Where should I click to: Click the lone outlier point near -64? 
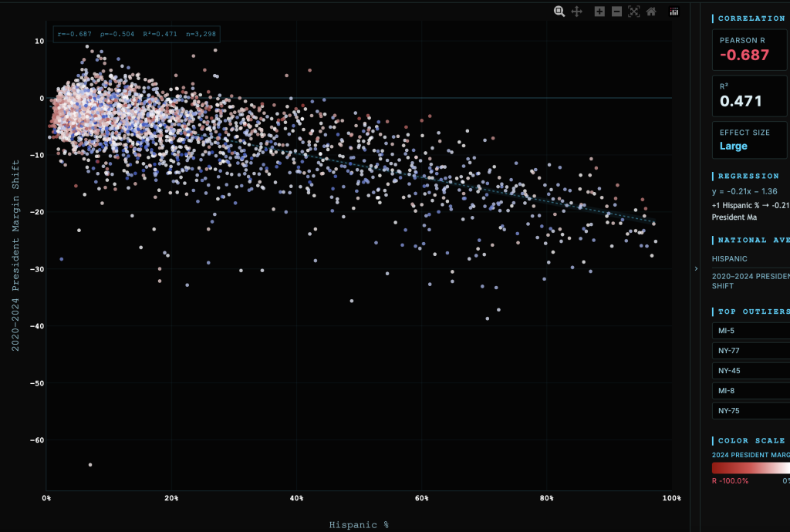pos(90,465)
